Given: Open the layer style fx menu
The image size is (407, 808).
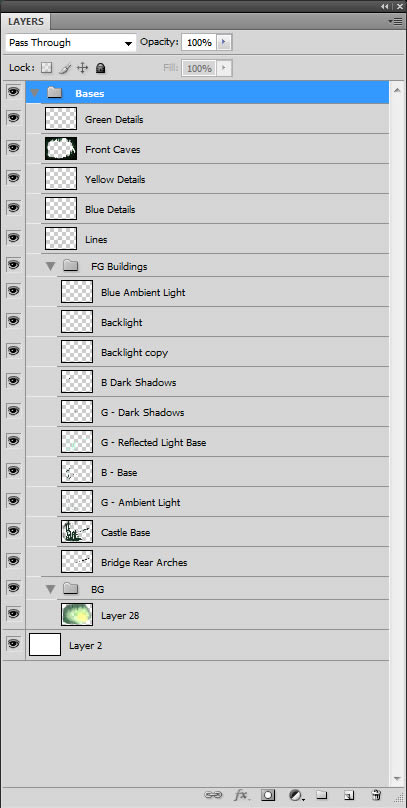Looking at the screenshot, I should tap(240, 794).
